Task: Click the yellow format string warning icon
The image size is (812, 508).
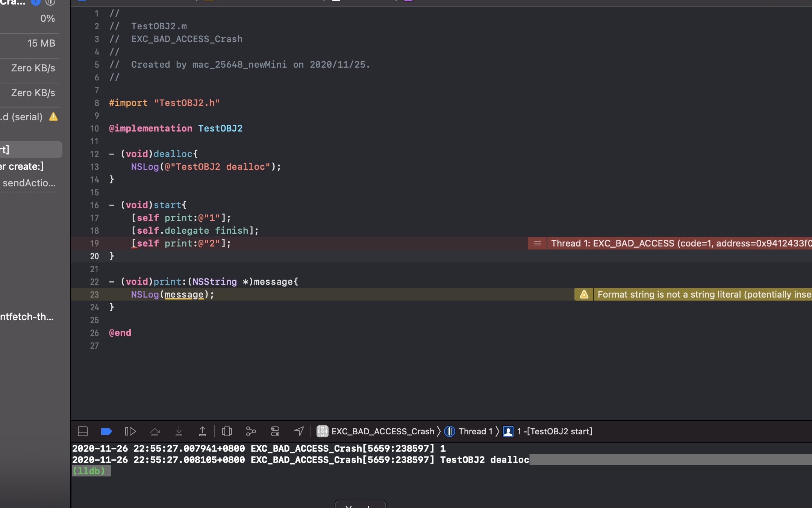Action: (584, 295)
